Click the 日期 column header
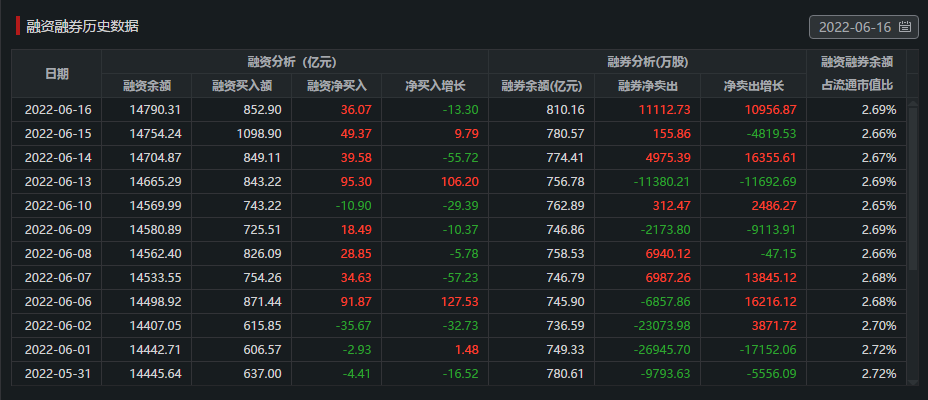This screenshot has height=400, width=928. [x=57, y=74]
